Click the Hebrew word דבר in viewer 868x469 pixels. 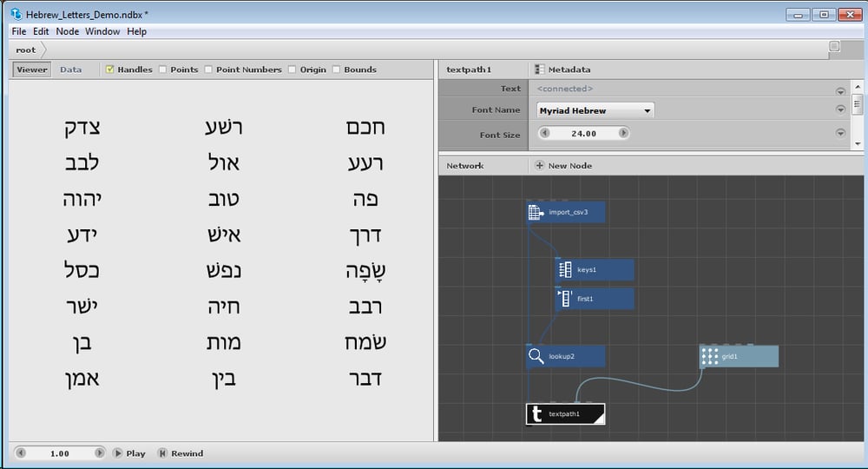tap(365, 379)
